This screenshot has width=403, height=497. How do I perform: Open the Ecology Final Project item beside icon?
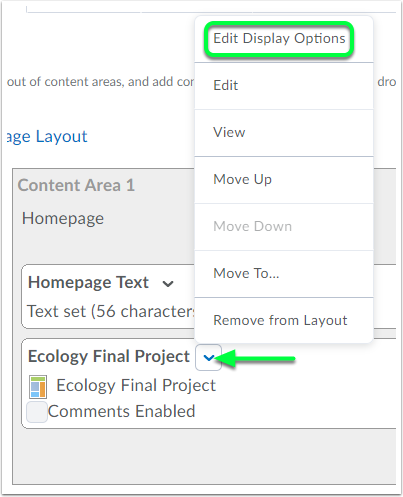136,386
